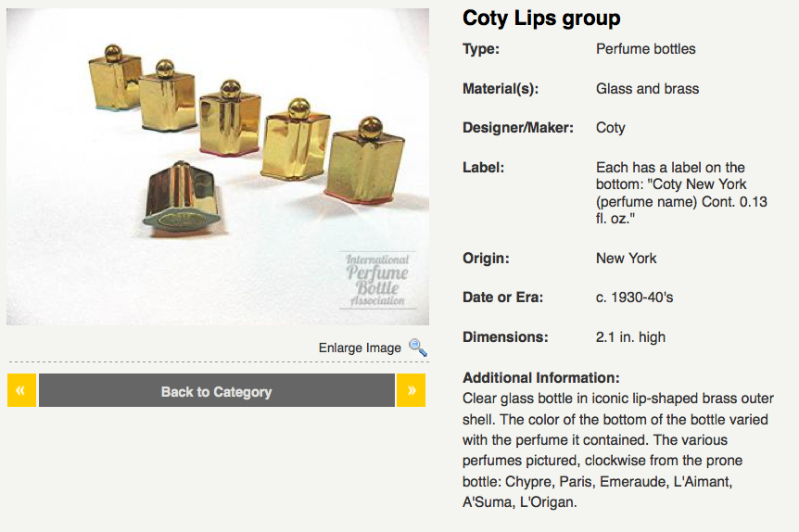
Task: Click the Dimensions value '2.1 in. high'
Action: pyautogui.click(x=630, y=336)
